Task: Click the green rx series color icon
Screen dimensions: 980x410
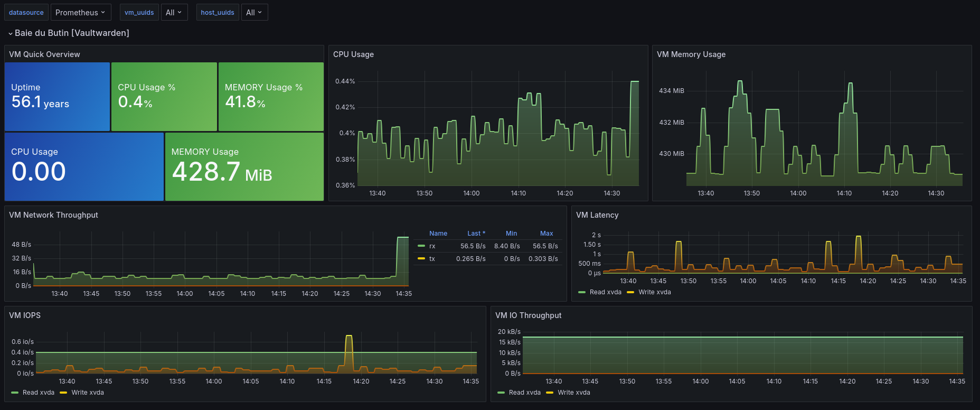Action: point(421,246)
